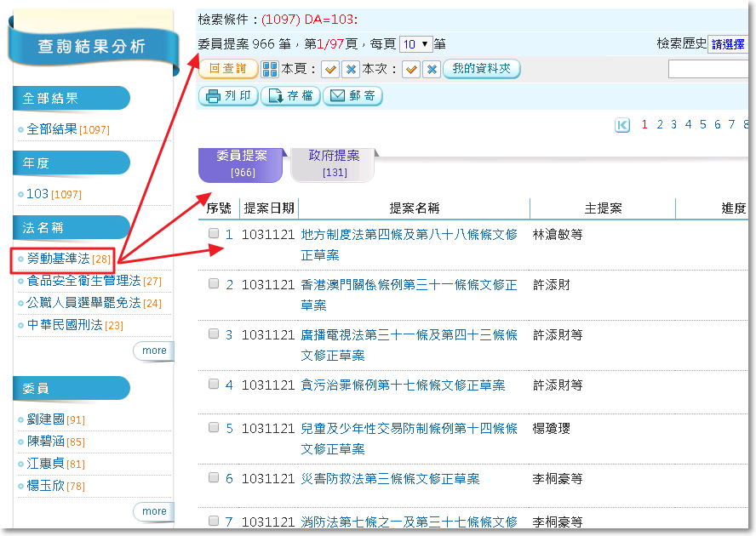Open the 檢索歷史 請選擇 dropdown
The height and width of the screenshot is (536, 756).
(729, 44)
